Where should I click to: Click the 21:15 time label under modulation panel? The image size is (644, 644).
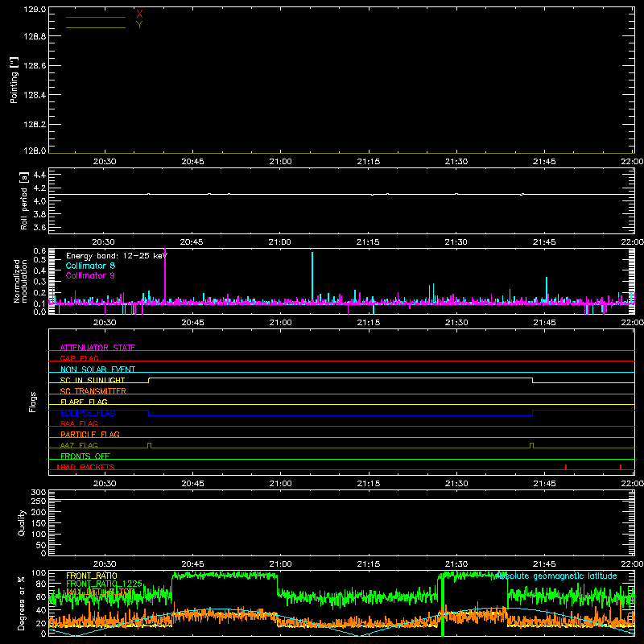coord(369,323)
